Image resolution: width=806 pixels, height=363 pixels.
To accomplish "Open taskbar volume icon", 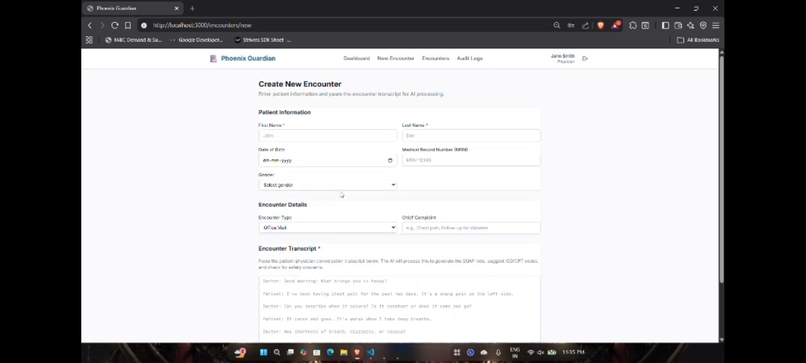I will (541, 352).
